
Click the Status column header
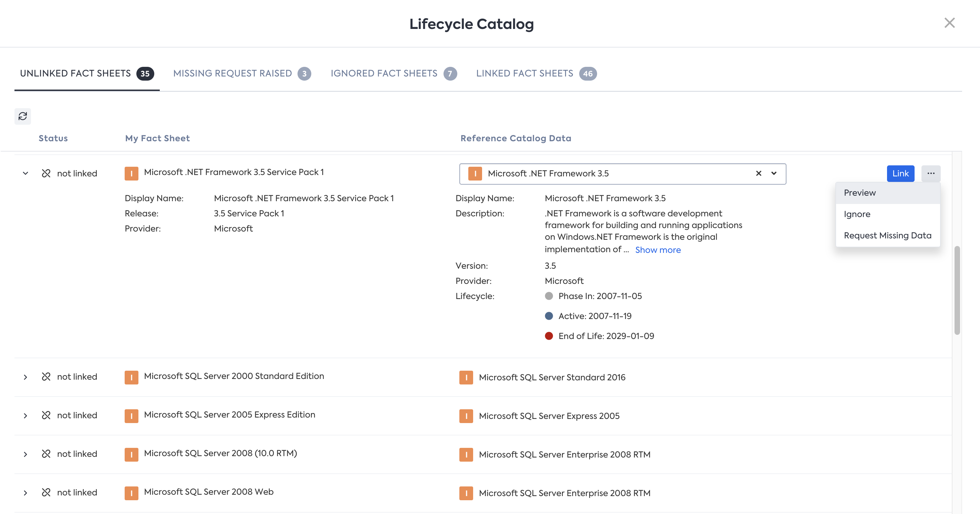pos(53,138)
